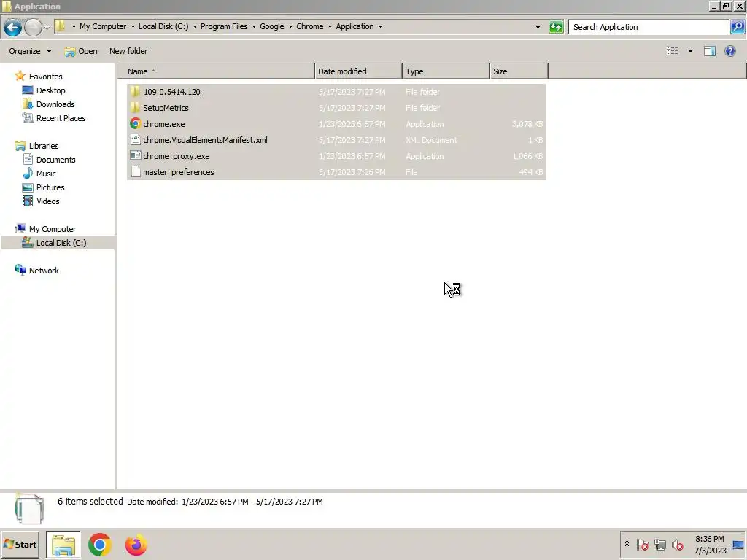Click Chrome in the address path

pyautogui.click(x=309, y=26)
